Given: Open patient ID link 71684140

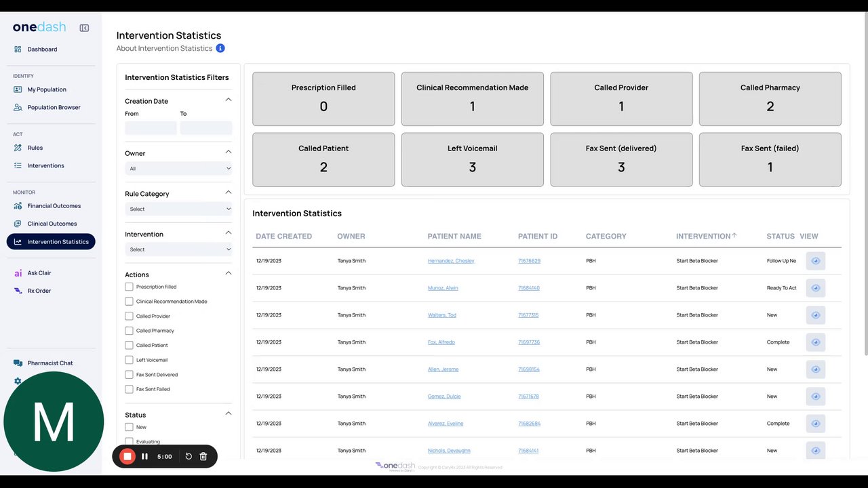Looking at the screenshot, I should 529,288.
